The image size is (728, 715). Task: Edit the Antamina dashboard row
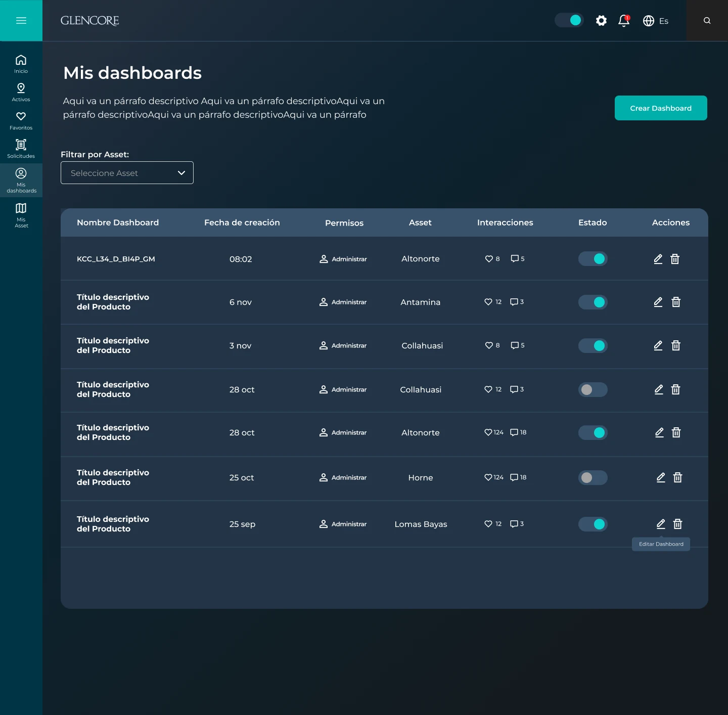[x=658, y=302]
